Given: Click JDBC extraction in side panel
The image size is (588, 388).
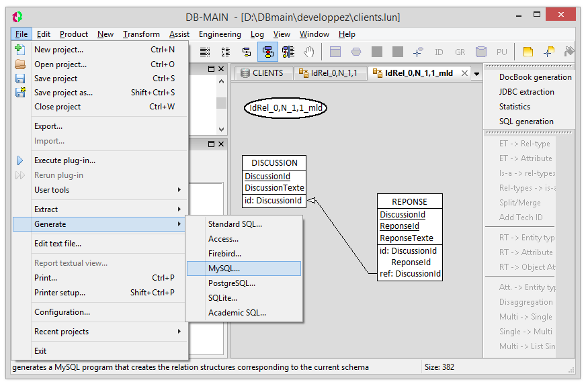Looking at the screenshot, I should (526, 92).
